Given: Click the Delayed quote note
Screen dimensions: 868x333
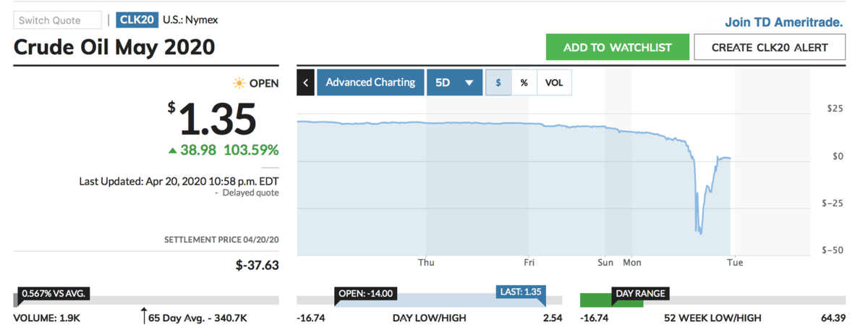Looking at the screenshot, I should tap(250, 193).
